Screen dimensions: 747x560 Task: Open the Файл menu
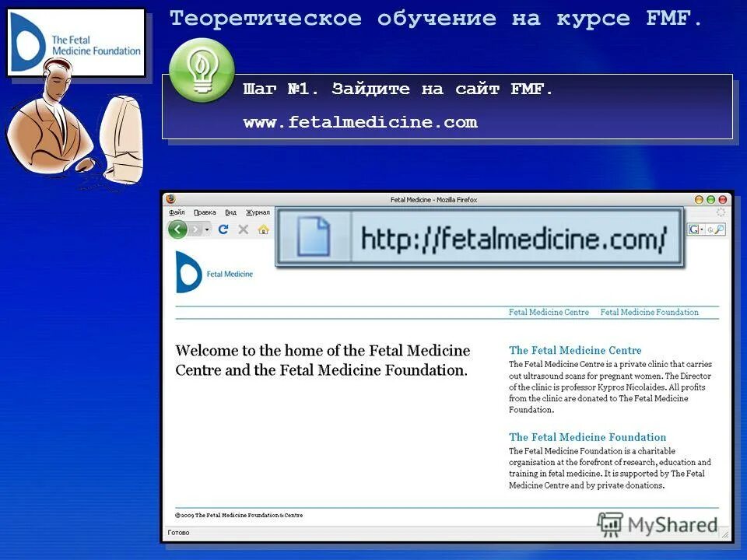177,211
